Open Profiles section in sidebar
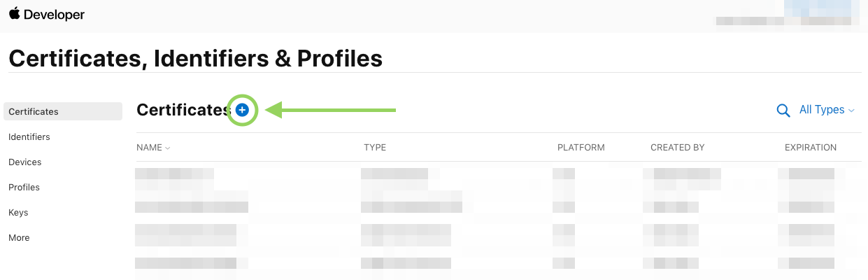The height and width of the screenshot is (280, 868). click(24, 187)
